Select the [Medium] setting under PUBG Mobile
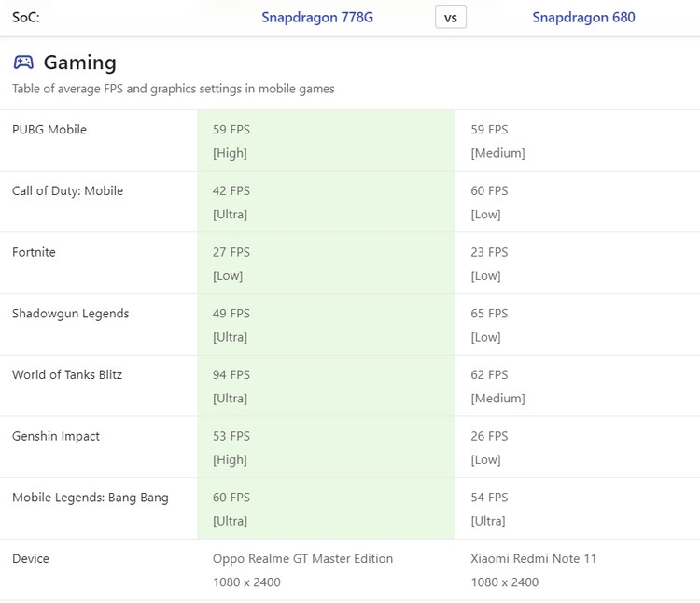The height and width of the screenshot is (603, 700). click(497, 153)
